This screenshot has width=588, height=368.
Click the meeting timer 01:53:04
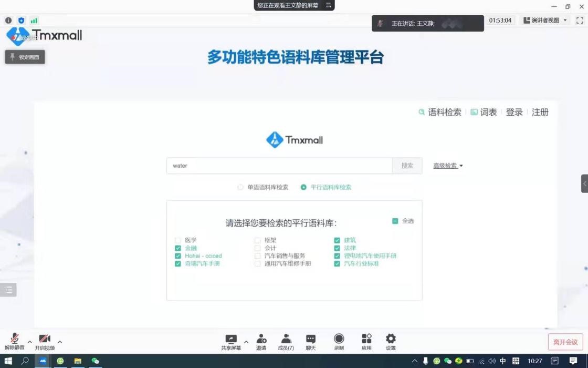click(x=500, y=21)
